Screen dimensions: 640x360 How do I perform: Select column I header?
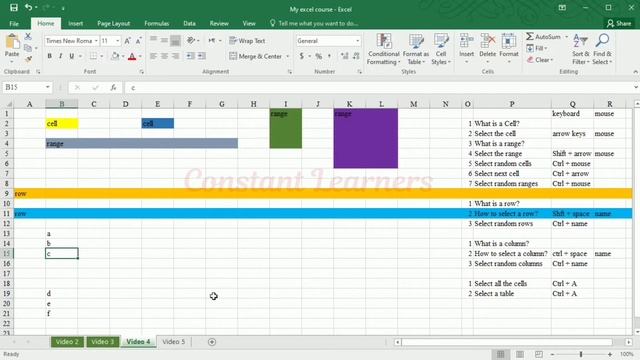[286, 104]
